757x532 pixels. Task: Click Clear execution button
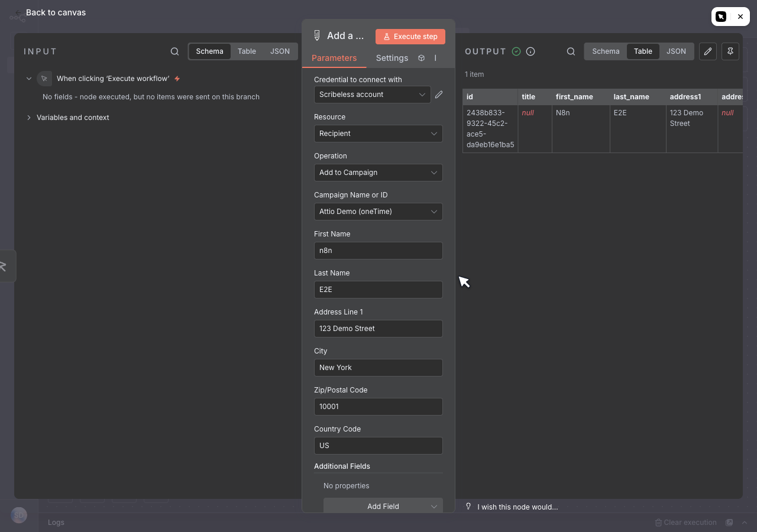click(685, 523)
